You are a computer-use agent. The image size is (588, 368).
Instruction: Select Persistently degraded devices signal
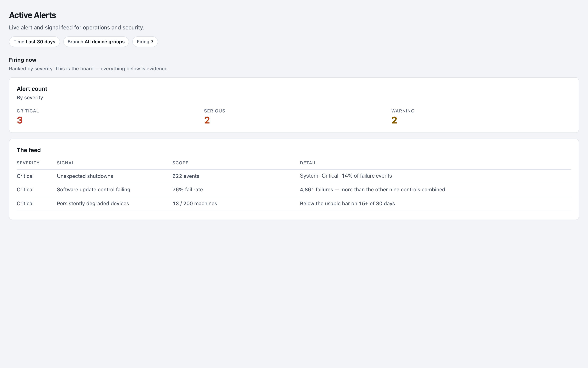click(93, 203)
